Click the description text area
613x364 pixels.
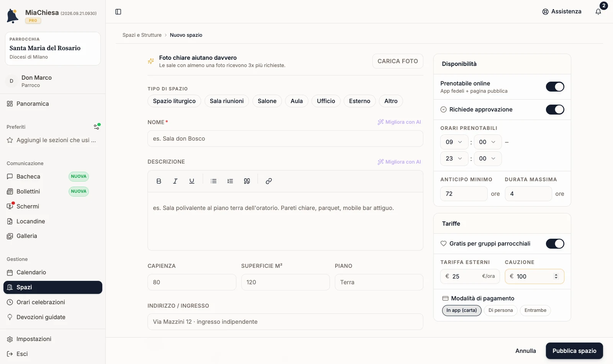(x=285, y=221)
